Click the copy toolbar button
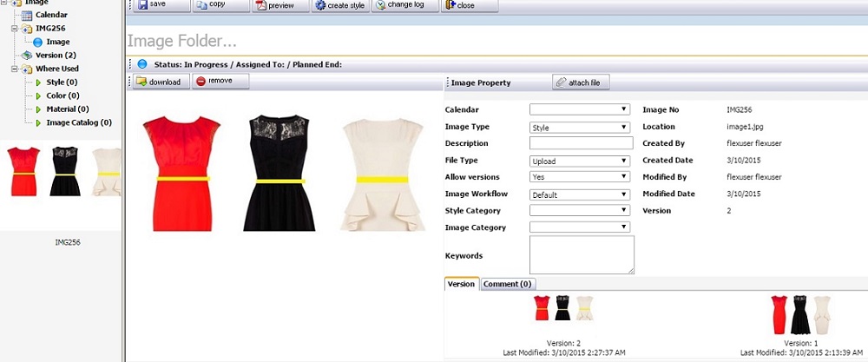The image size is (868, 362). coord(221,5)
